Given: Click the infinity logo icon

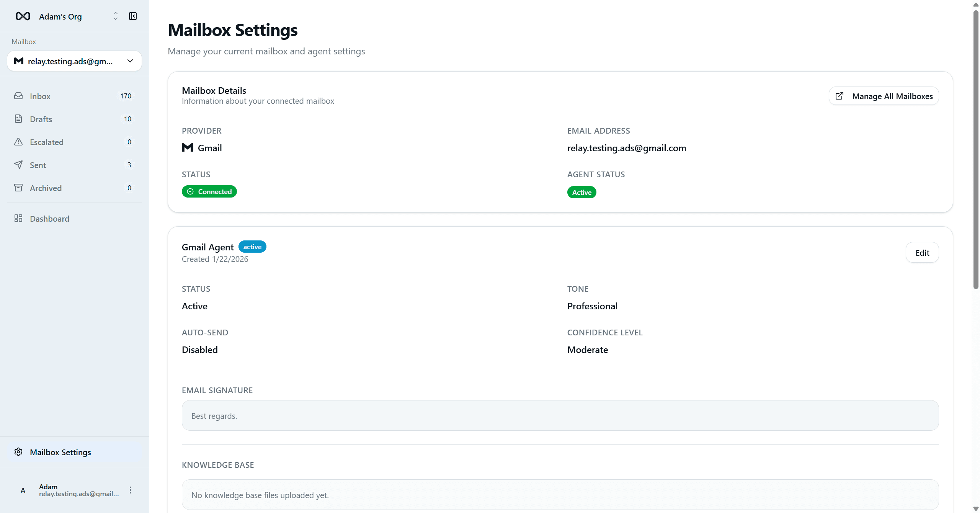Looking at the screenshot, I should [23, 16].
